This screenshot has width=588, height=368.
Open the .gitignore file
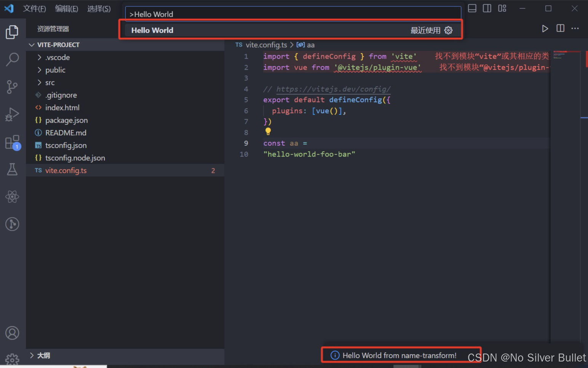click(125, 95)
